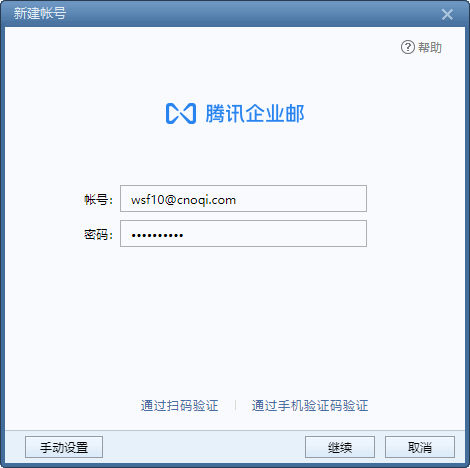Choose 通过扫码验证 QR code verification

[x=179, y=406]
